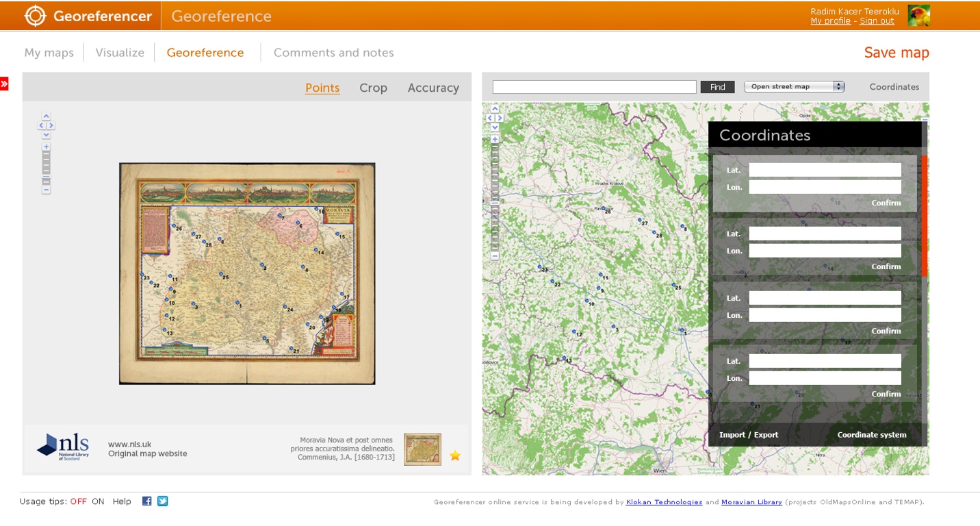Open Import / Export in the Coordinates panel
Image resolution: width=980 pixels, height=526 pixels.
[x=749, y=435]
